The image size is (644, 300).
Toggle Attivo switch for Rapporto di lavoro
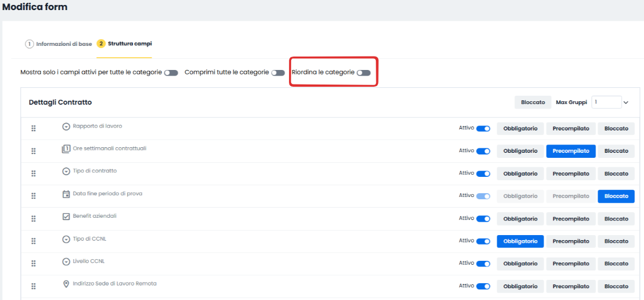pos(483,129)
